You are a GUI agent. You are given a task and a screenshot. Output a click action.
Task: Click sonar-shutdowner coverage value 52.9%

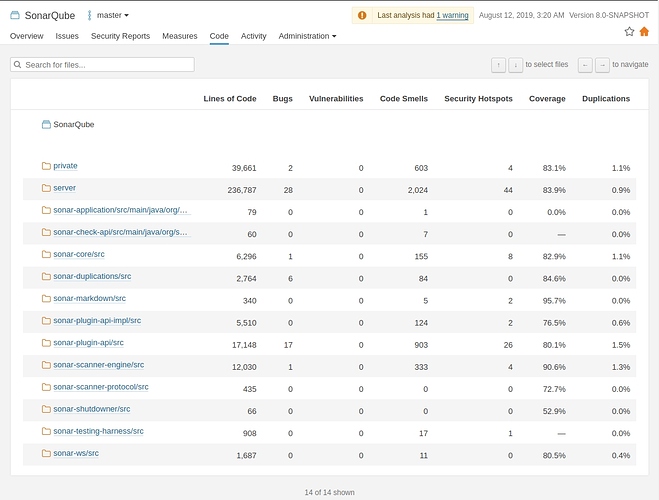point(554,411)
